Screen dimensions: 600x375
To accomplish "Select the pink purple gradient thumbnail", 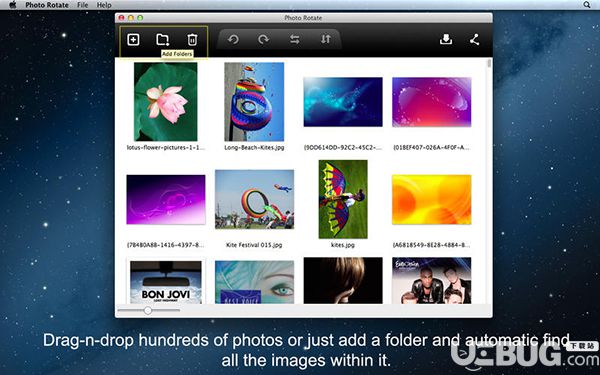I will tap(432, 102).
